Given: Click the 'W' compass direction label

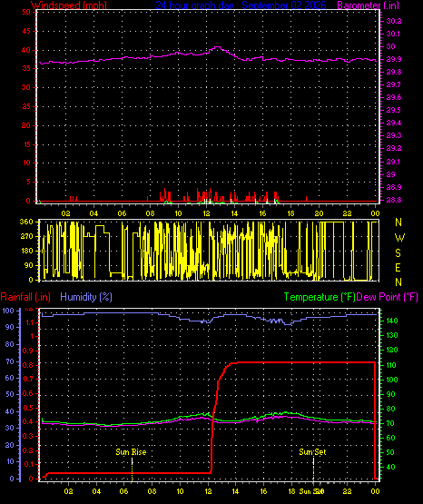Looking at the screenshot, I should [x=399, y=238].
